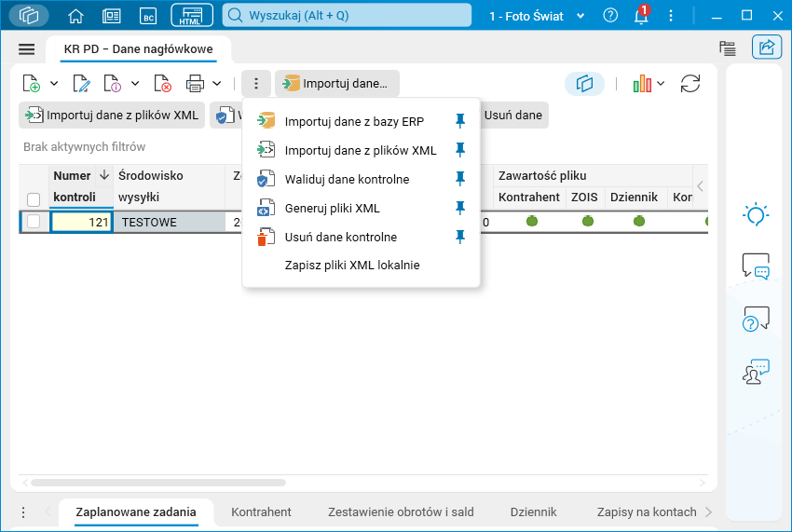Viewport: 792px width, 532px height.
Task: Expand the add document dropdown arrow
Action: (54, 83)
